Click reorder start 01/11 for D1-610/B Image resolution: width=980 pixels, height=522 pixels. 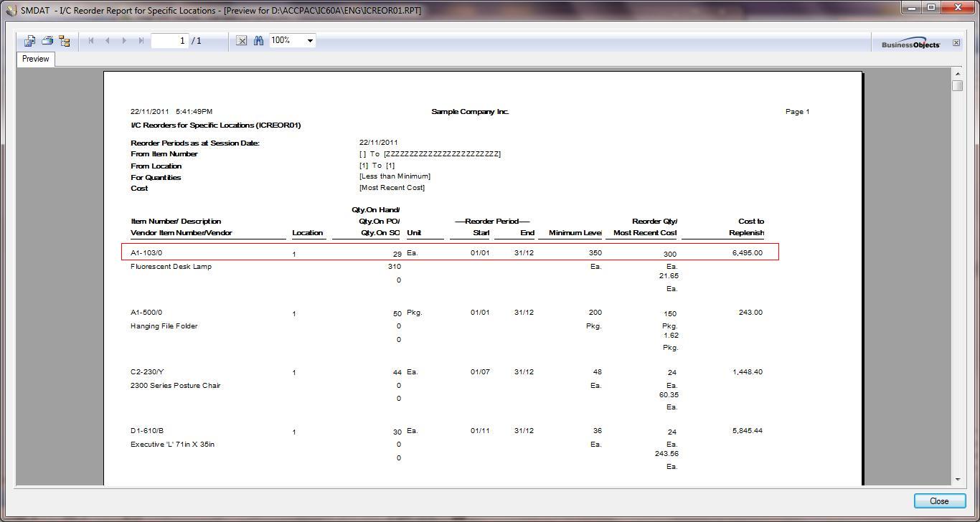point(480,431)
